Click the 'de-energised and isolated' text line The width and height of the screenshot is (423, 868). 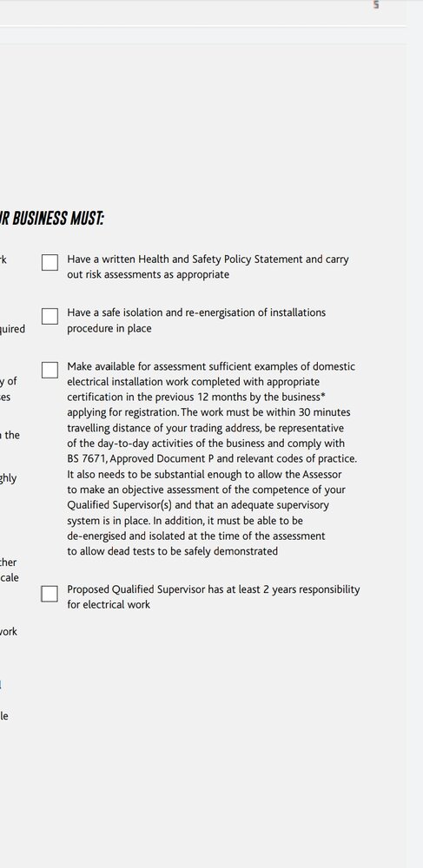pos(196,536)
